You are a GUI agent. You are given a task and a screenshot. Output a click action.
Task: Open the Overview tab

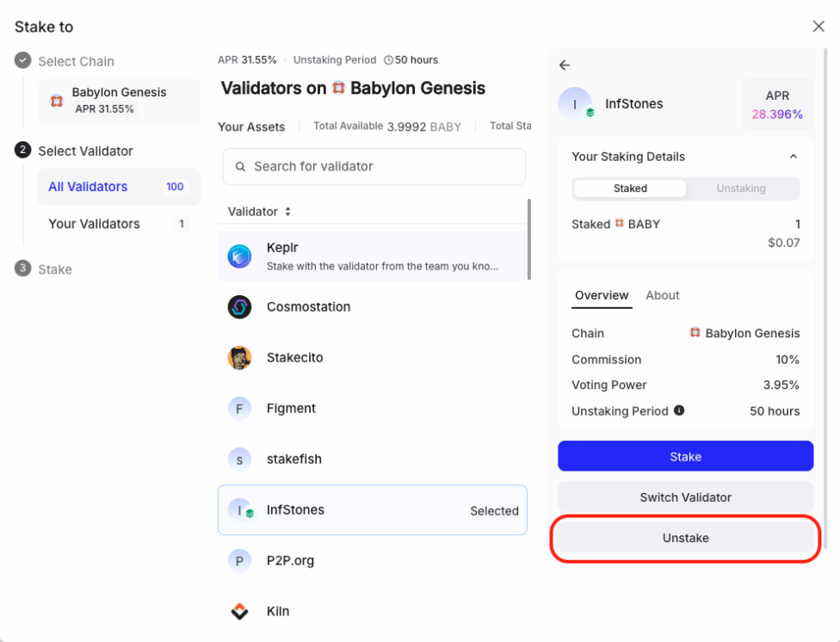point(602,295)
